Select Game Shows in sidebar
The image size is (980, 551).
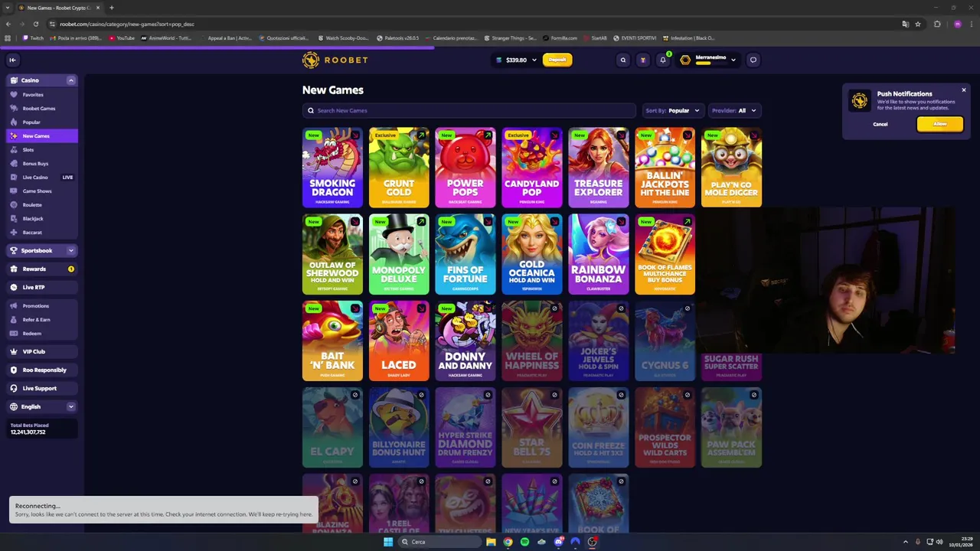42,191
